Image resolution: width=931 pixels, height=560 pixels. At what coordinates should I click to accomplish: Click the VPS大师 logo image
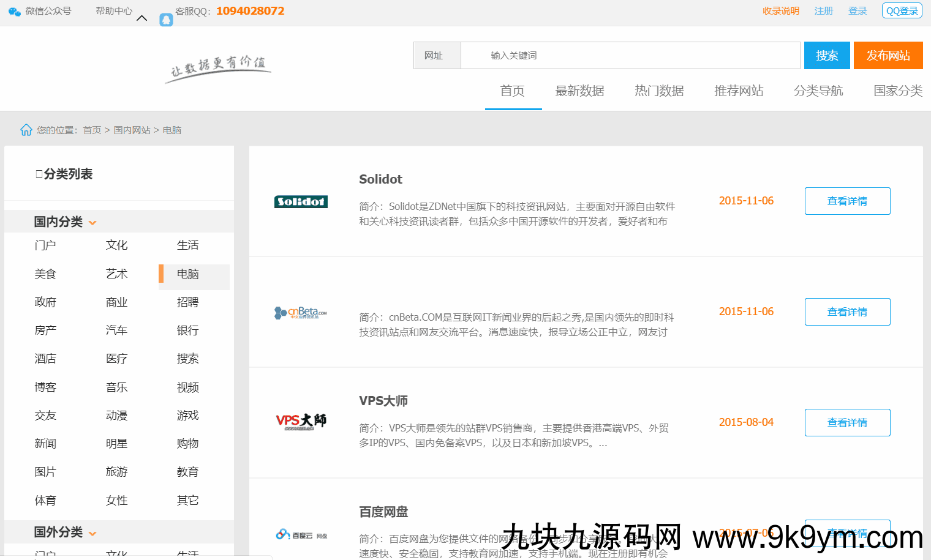tap(301, 422)
